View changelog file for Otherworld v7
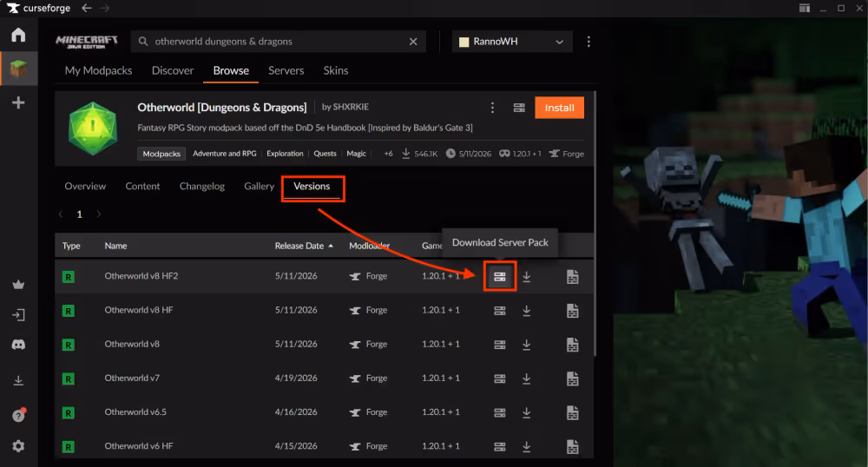Screen dimensions: 868x467 [x=572, y=378]
